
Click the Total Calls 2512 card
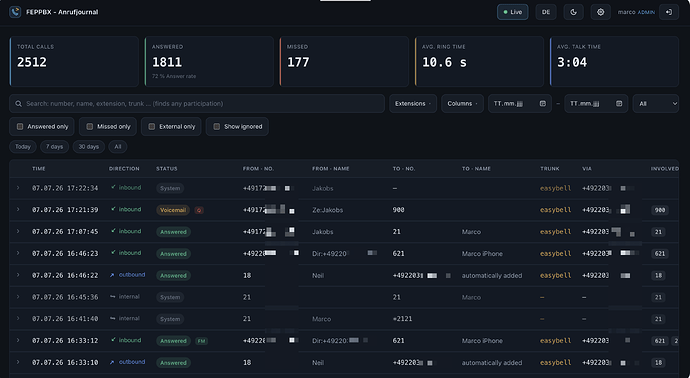point(74,62)
